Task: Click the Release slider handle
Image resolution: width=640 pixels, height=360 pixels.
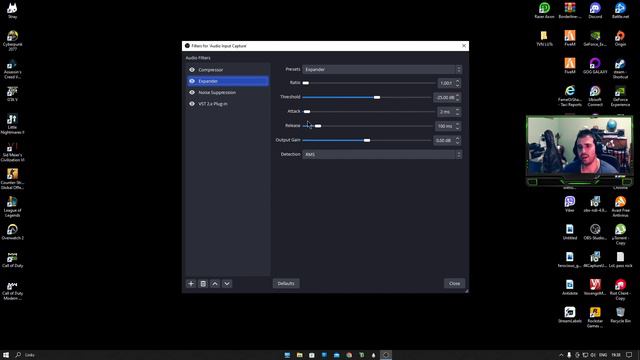Action: click(x=318, y=126)
